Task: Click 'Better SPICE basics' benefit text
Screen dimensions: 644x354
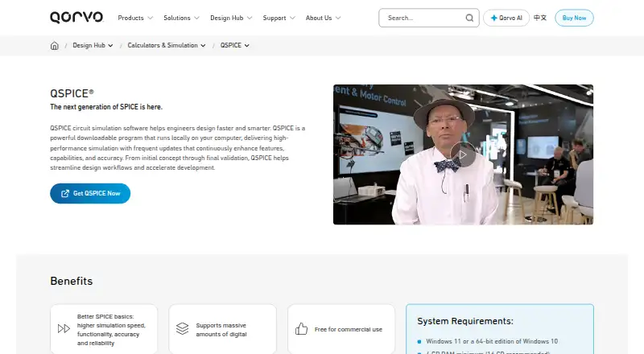Action: coord(111,330)
